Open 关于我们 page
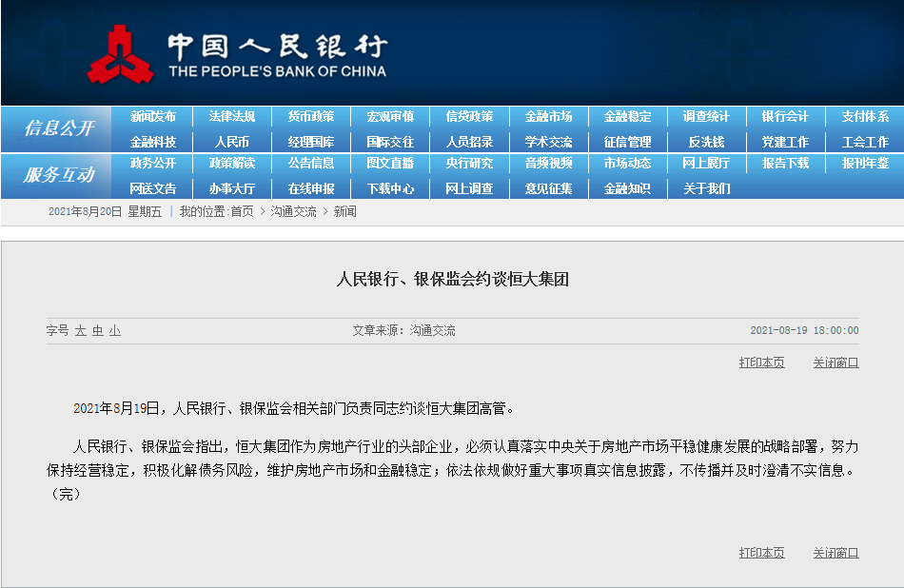The image size is (904, 588). click(x=706, y=188)
